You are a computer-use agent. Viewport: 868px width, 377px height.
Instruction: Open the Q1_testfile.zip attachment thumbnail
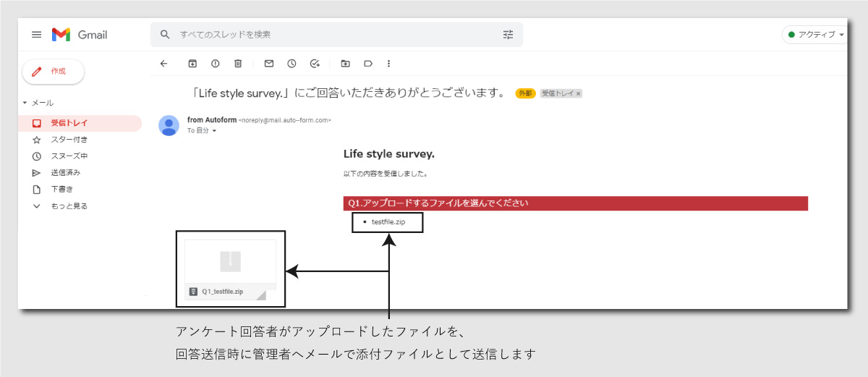(230, 269)
